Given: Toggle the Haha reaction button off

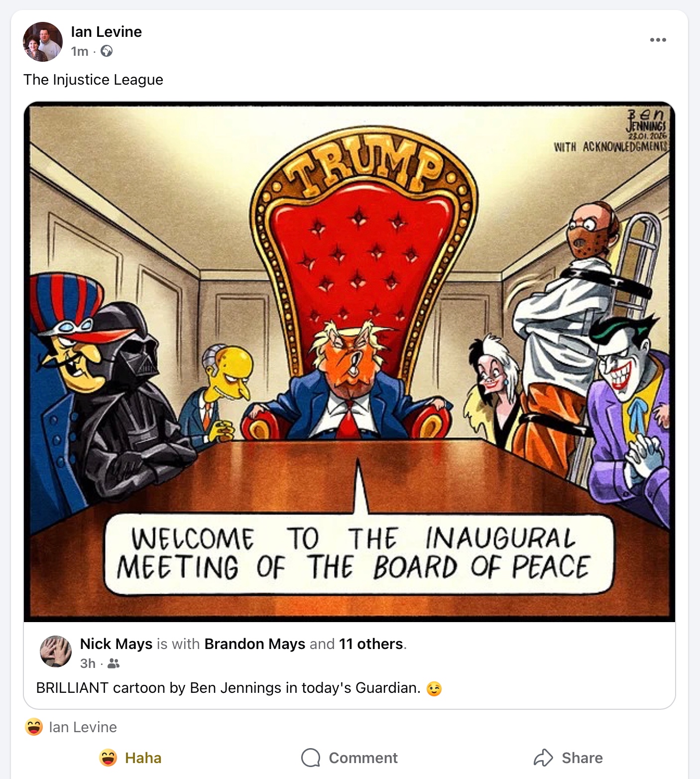Looking at the screenshot, I should point(130,758).
